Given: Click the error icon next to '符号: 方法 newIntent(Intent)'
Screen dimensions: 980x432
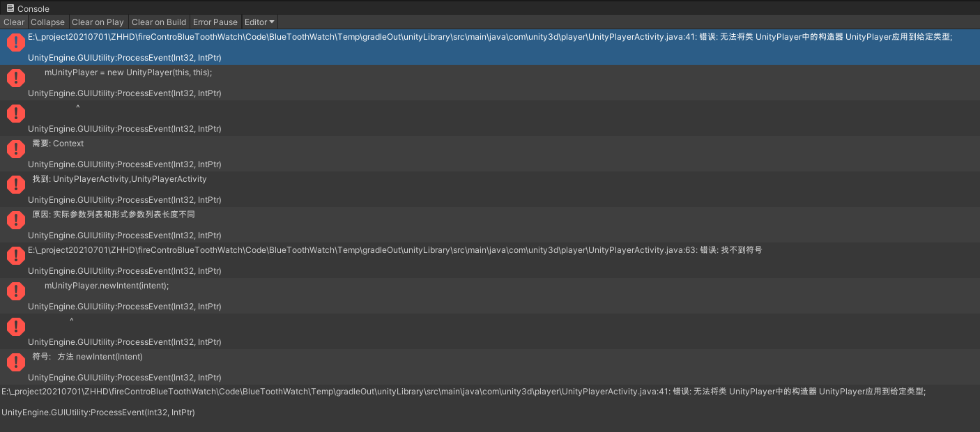Looking at the screenshot, I should click(x=15, y=362).
